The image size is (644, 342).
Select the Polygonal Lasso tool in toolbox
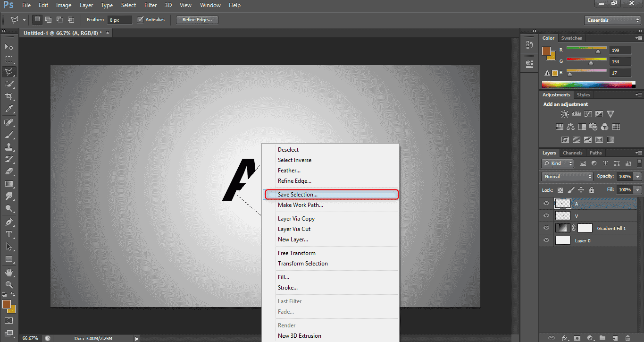pos(9,72)
